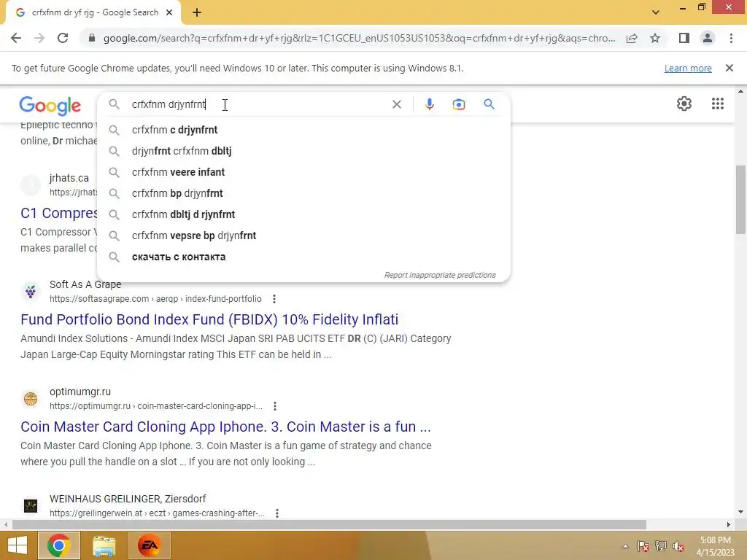Image resolution: width=747 pixels, height=560 pixels.
Task: Open options for softasagrape.com result
Action: (x=274, y=299)
